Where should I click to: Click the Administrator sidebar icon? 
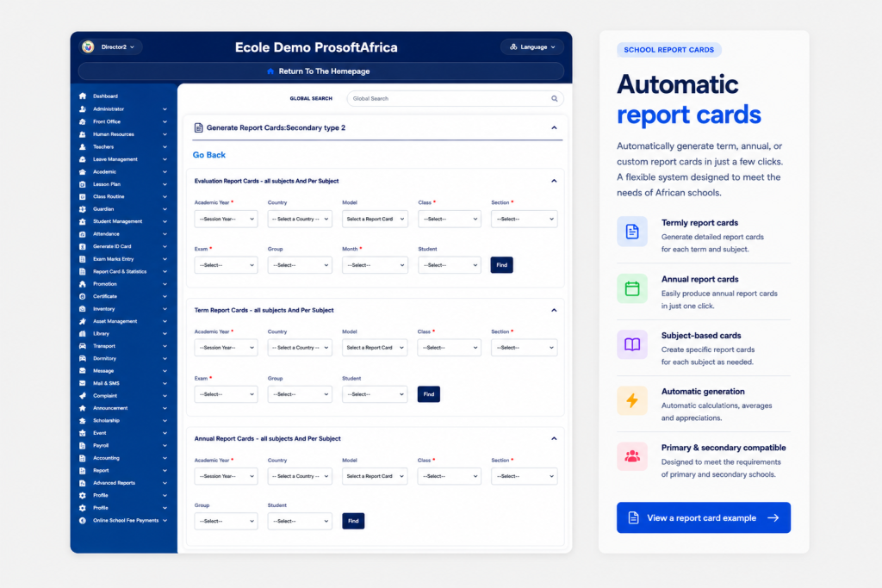(x=83, y=109)
